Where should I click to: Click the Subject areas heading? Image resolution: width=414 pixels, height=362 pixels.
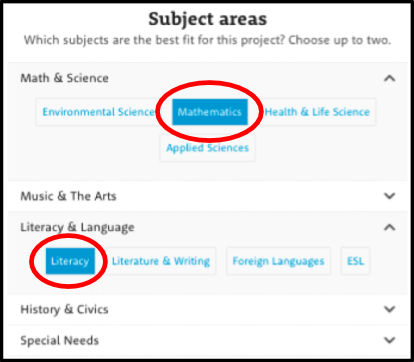(207, 19)
